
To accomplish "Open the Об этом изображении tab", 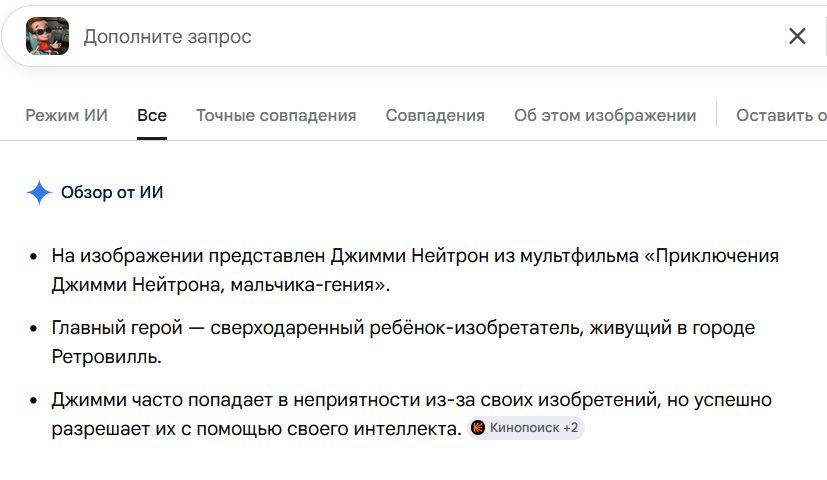I will pyautogui.click(x=605, y=115).
